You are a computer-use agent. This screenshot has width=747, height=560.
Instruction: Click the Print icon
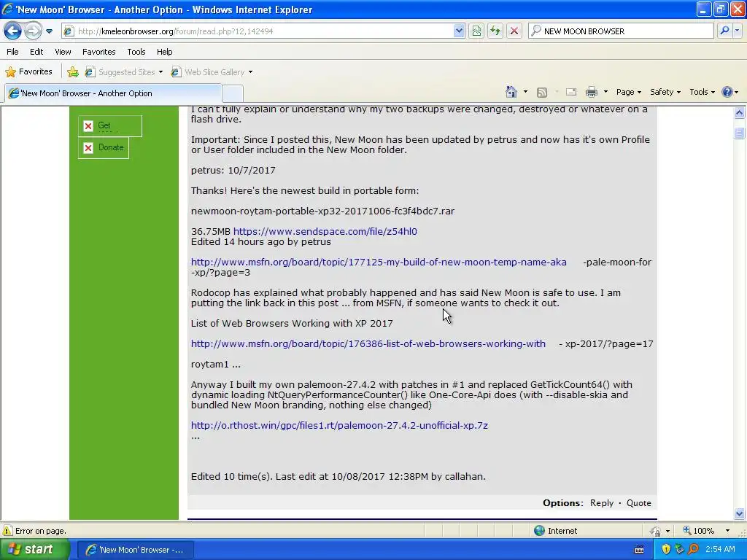tap(591, 92)
